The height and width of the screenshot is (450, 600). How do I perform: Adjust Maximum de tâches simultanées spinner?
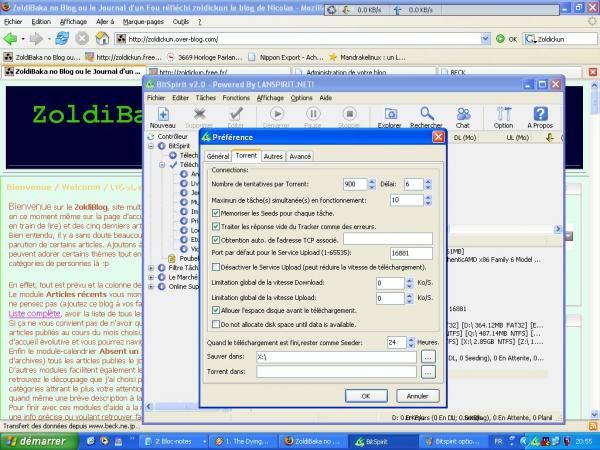pyautogui.click(x=428, y=200)
